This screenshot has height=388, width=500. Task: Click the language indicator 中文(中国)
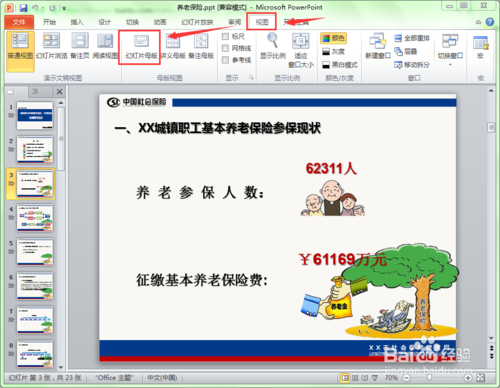[x=162, y=378]
